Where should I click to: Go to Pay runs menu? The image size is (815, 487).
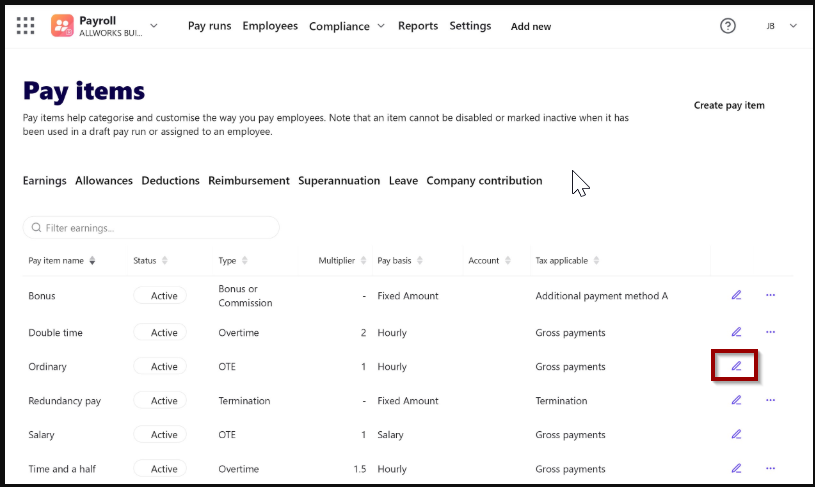pos(209,26)
